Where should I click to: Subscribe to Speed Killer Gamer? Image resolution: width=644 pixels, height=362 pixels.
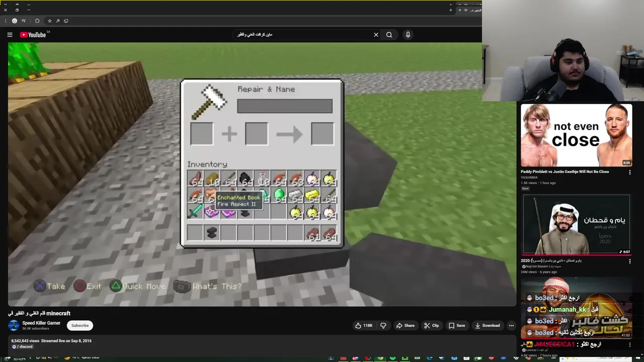click(79, 325)
